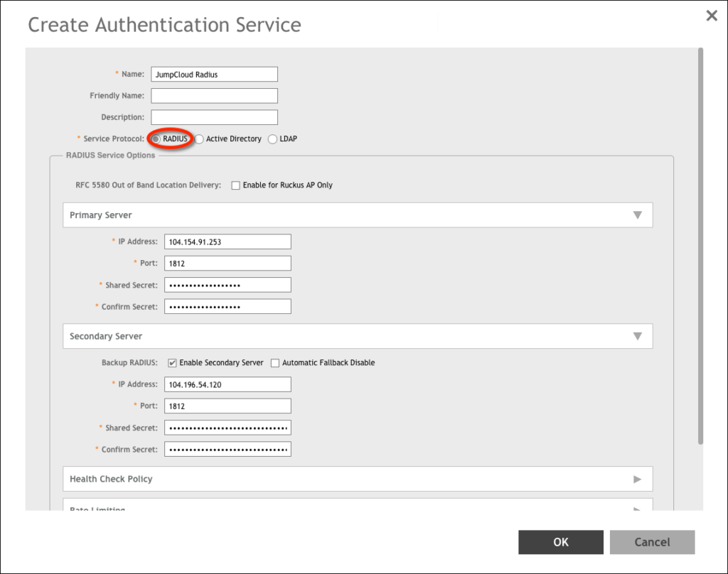Enable RFC 5580 for Ruckus AP Only
This screenshot has width=728, height=574.
pos(235,185)
